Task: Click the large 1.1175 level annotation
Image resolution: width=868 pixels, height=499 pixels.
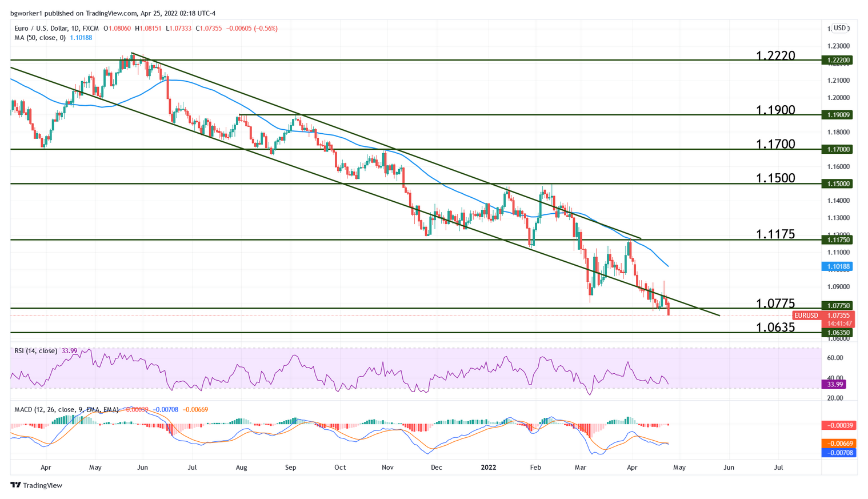Action: [775, 234]
